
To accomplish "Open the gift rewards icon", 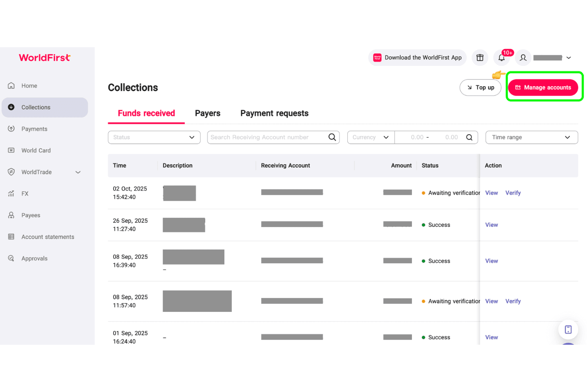I will (x=480, y=58).
